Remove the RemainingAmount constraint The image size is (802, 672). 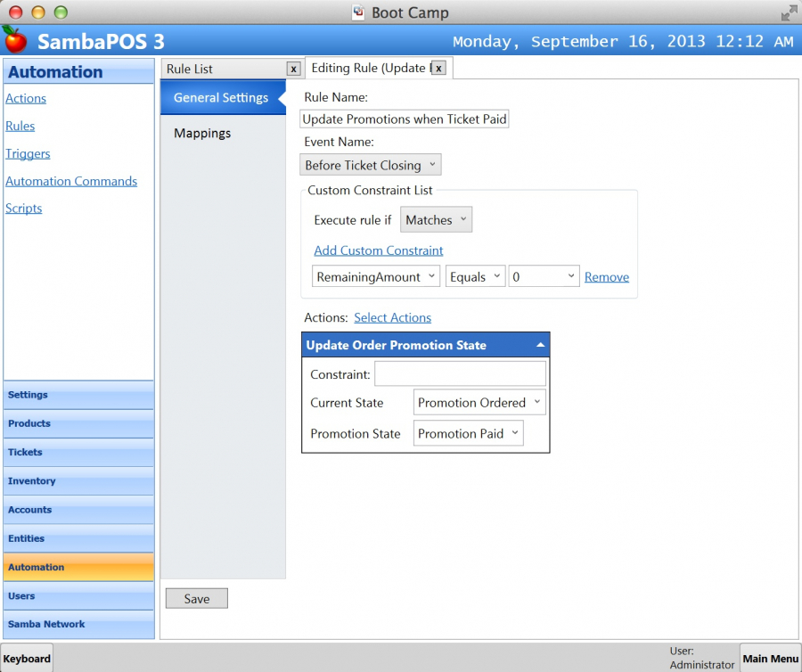[606, 277]
